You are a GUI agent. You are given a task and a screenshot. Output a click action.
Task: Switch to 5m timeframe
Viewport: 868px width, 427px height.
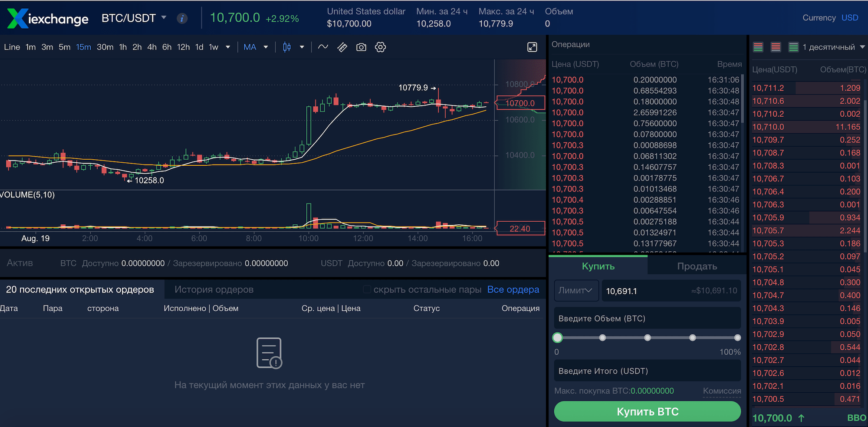pyautogui.click(x=64, y=47)
